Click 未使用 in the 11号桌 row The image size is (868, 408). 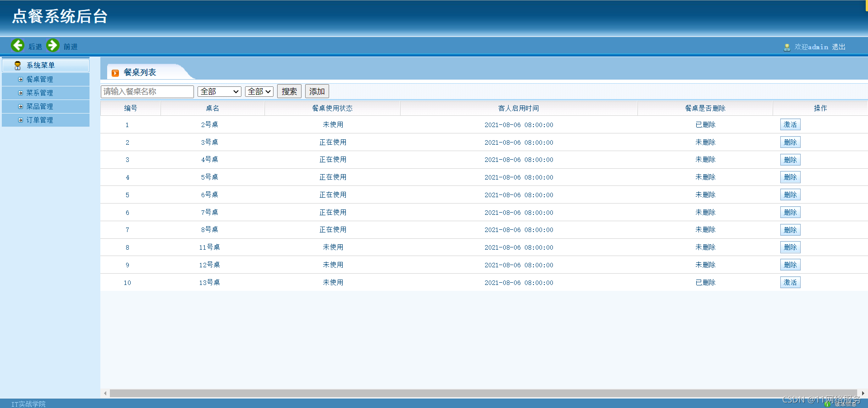click(333, 247)
